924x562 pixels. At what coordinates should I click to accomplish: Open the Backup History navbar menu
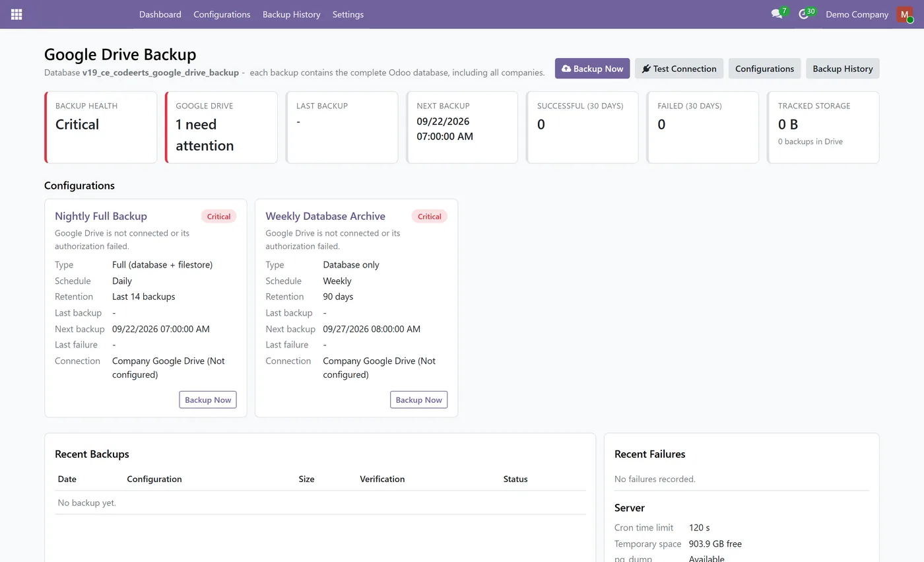[x=291, y=14]
